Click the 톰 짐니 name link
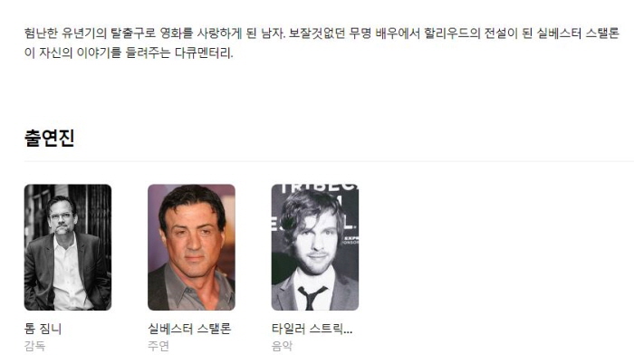 (x=43, y=329)
